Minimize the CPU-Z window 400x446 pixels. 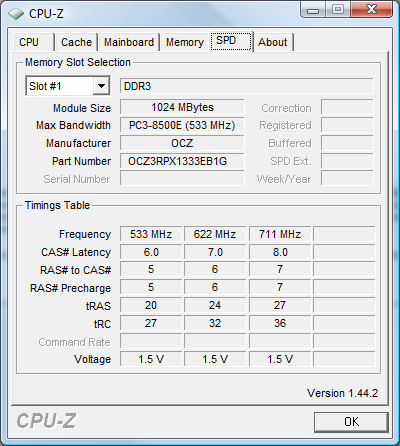312,9
